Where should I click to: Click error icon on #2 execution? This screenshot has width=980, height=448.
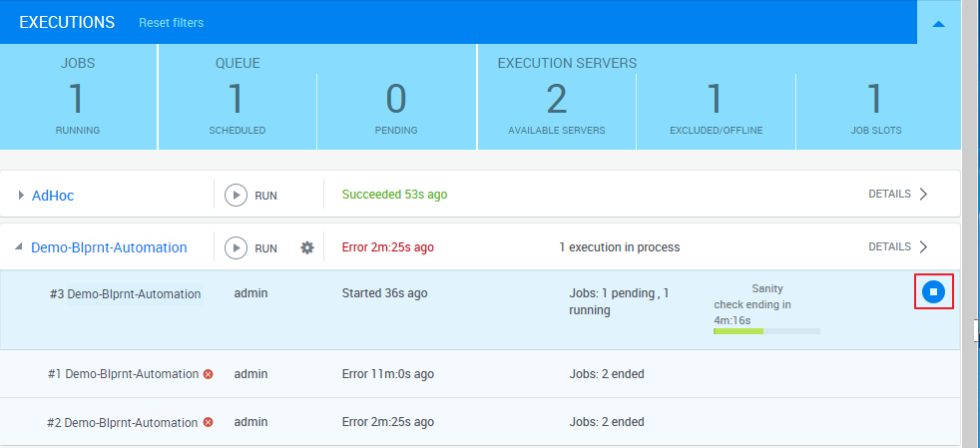click(x=209, y=422)
